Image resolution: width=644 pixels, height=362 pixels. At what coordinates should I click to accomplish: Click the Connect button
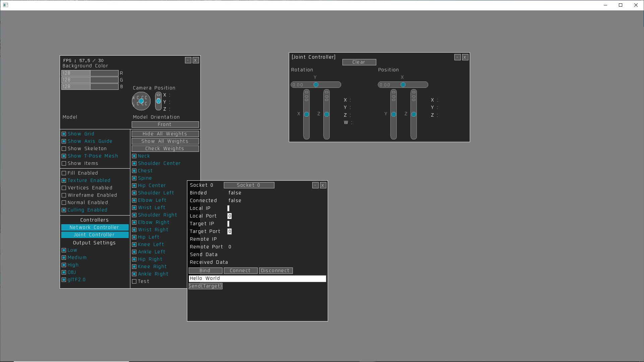click(241, 271)
